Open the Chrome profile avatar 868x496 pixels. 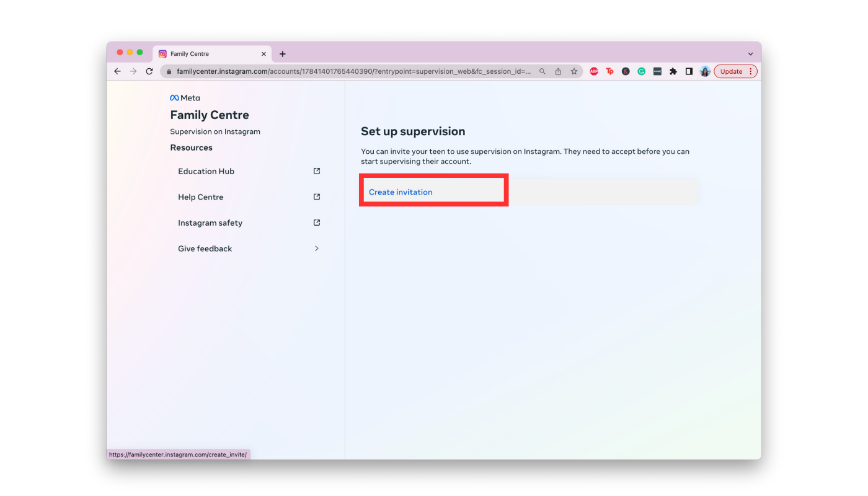(x=705, y=71)
